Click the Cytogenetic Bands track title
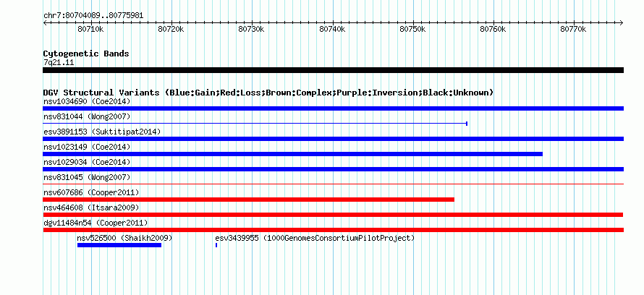Screen dimensions: 644x295 (86, 54)
